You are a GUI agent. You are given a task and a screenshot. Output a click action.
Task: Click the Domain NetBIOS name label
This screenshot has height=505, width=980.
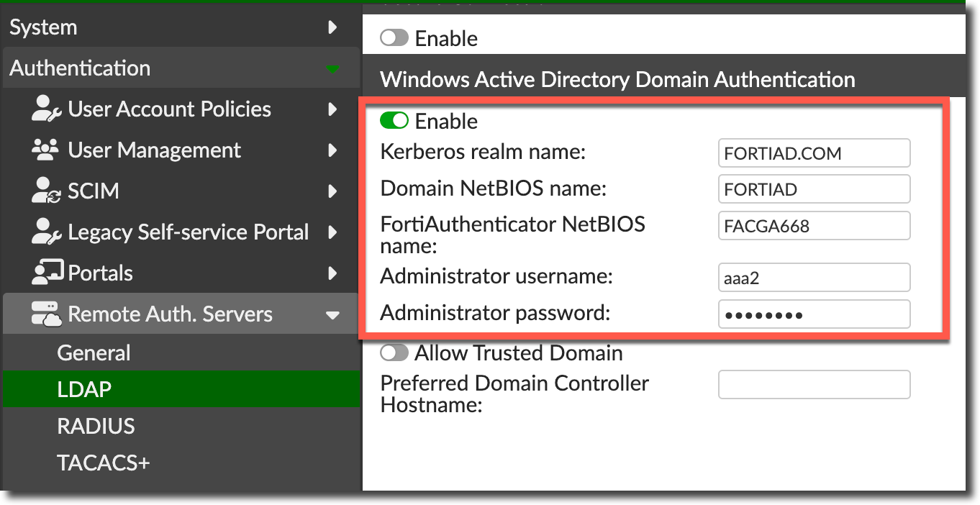pos(494,188)
